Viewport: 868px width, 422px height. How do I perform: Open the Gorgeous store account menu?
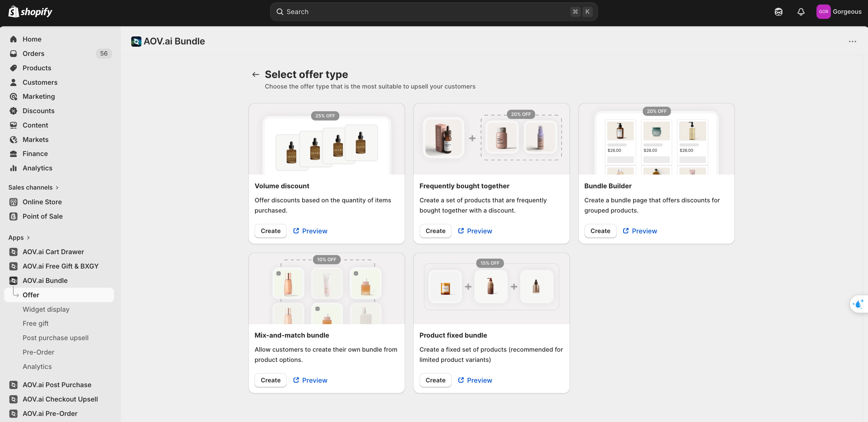click(839, 12)
